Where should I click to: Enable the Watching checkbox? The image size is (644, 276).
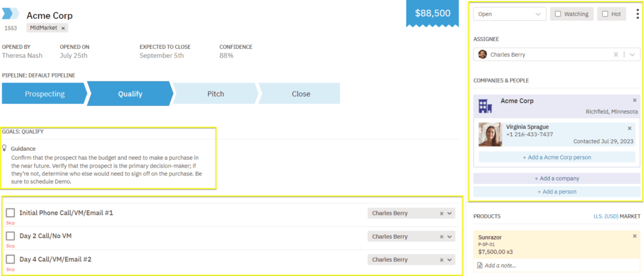[x=558, y=14]
